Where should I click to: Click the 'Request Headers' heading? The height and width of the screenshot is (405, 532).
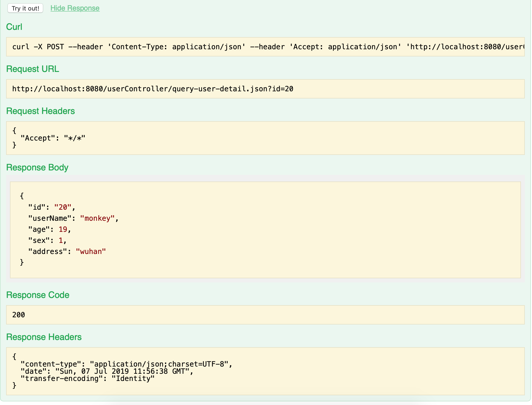[40, 111]
